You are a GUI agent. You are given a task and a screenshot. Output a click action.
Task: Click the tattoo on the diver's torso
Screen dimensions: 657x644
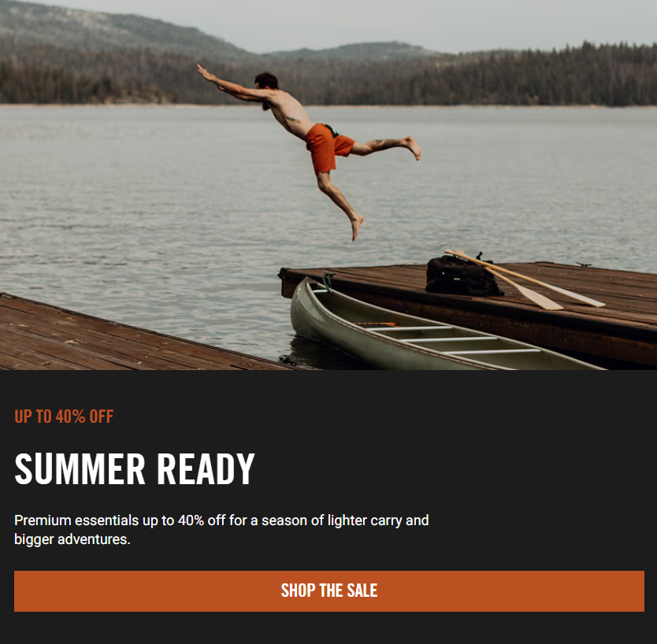click(291, 120)
